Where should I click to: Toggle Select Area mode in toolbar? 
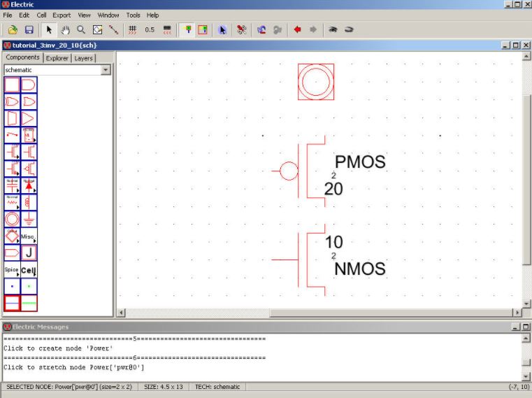(x=203, y=29)
